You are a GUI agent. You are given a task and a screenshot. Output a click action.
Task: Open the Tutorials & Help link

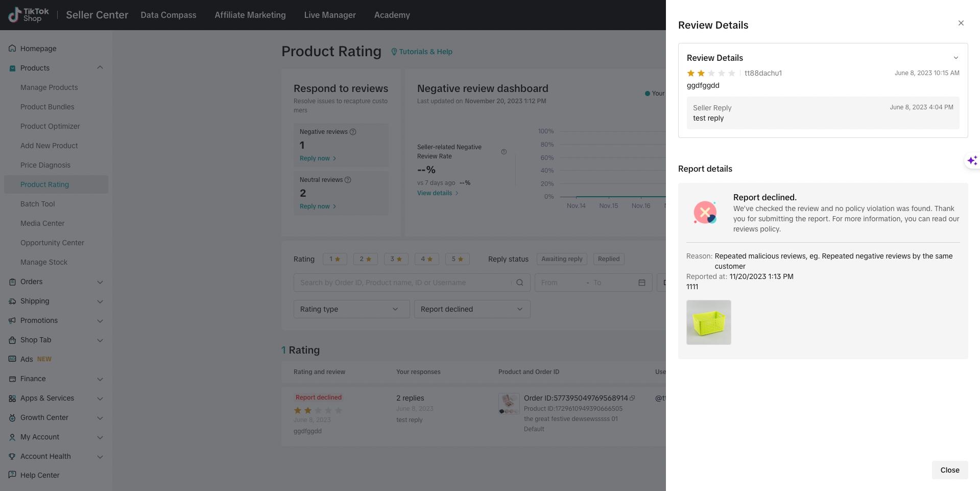[422, 52]
